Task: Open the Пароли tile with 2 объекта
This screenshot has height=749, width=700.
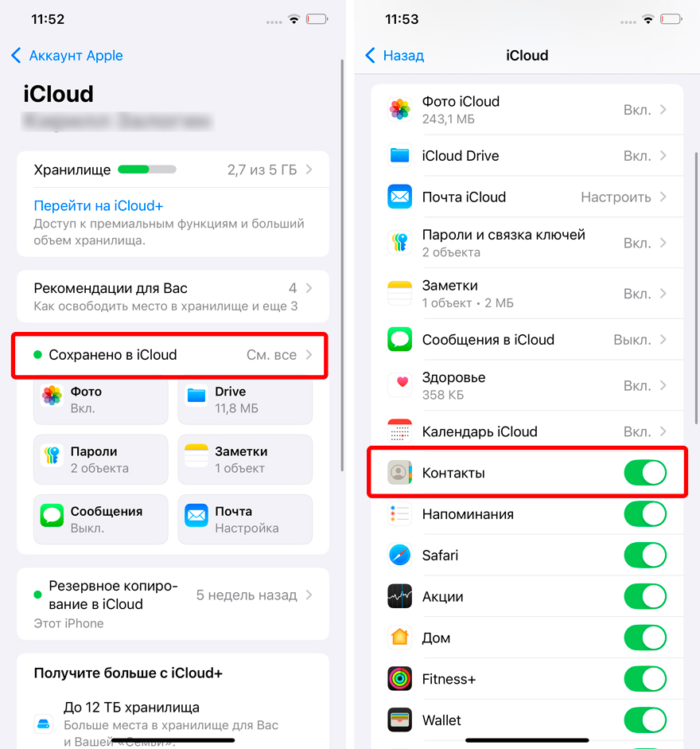Action: [x=101, y=459]
